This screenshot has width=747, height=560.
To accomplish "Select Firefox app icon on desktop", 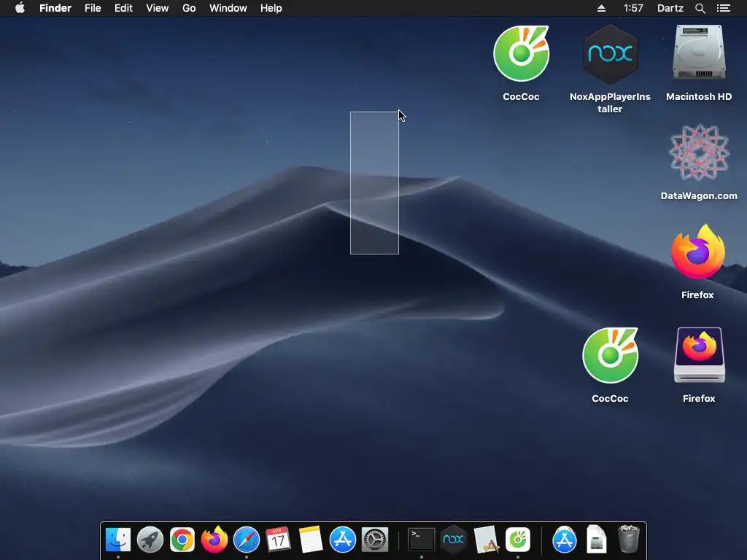I will pyautogui.click(x=698, y=252).
